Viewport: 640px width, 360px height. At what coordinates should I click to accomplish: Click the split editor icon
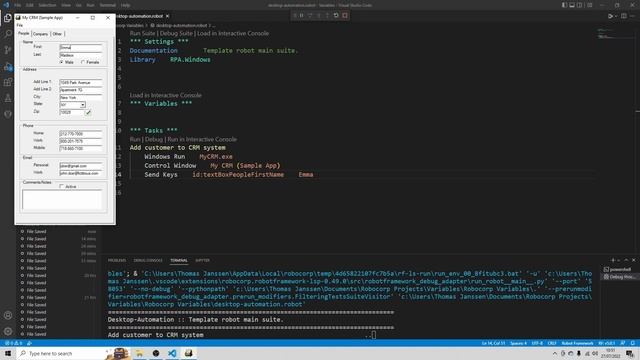pyautogui.click(x=624, y=16)
